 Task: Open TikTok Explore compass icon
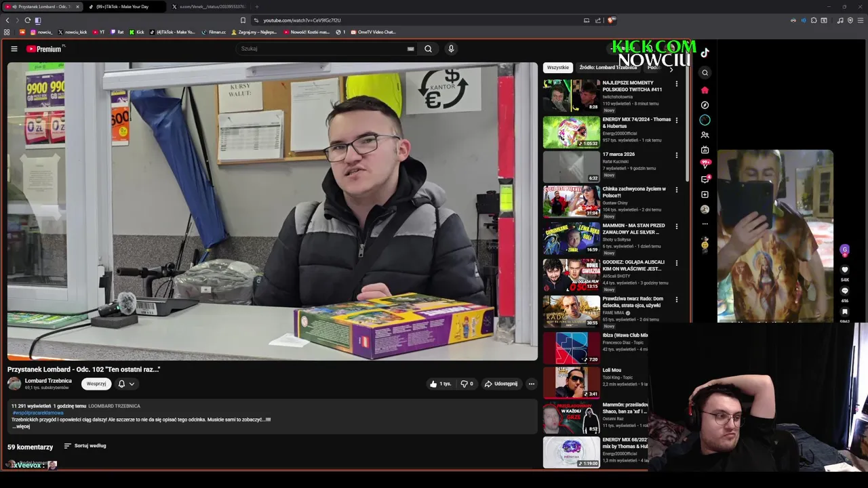tap(705, 105)
